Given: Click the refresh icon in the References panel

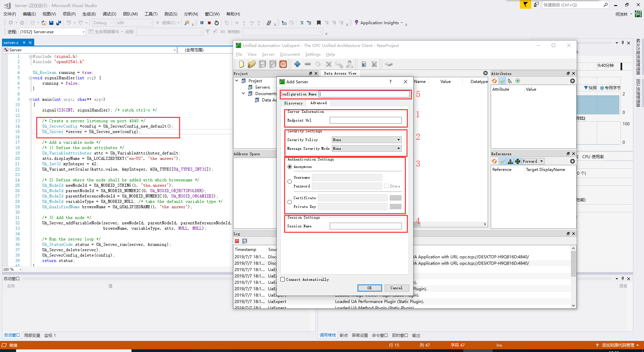Looking at the screenshot, I should coord(494,161).
